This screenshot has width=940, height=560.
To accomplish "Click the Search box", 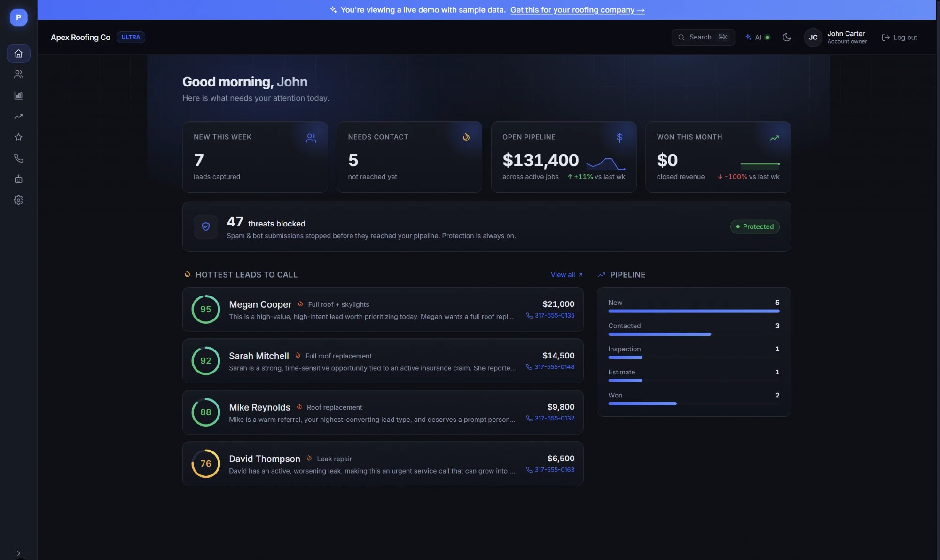I will click(703, 37).
